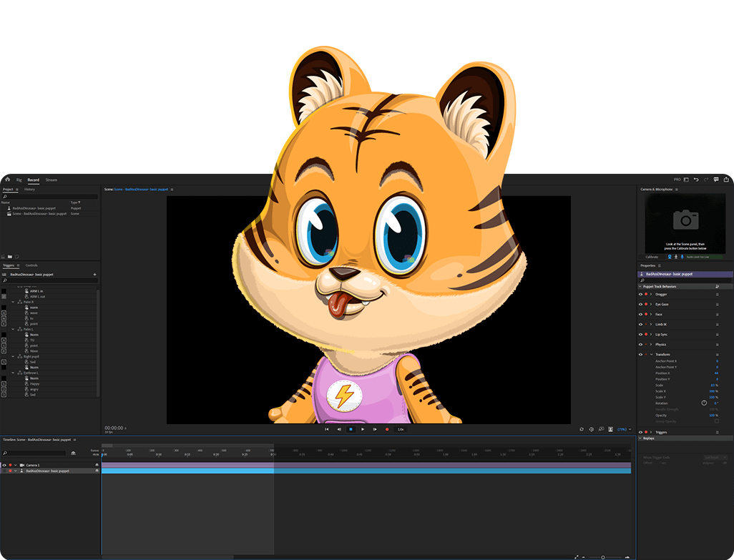Switch to the Stream workspace tab
The image size is (734, 560).
pyautogui.click(x=51, y=180)
